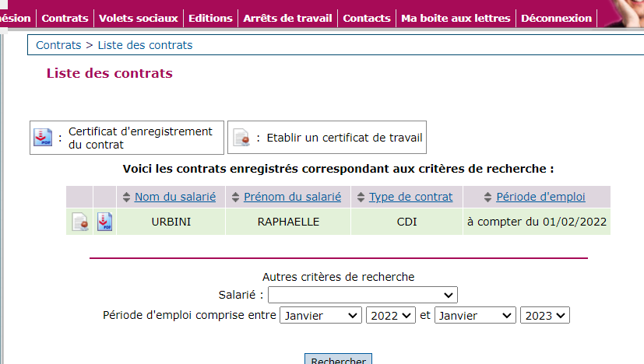This screenshot has width=644, height=364.
Task: Click the PDF icon in the legend box
Action: pos(41,138)
